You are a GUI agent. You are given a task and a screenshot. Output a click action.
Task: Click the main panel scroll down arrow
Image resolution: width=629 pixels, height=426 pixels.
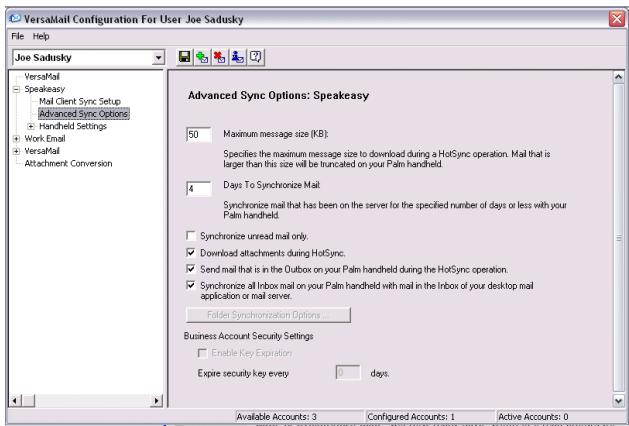pyautogui.click(x=618, y=400)
